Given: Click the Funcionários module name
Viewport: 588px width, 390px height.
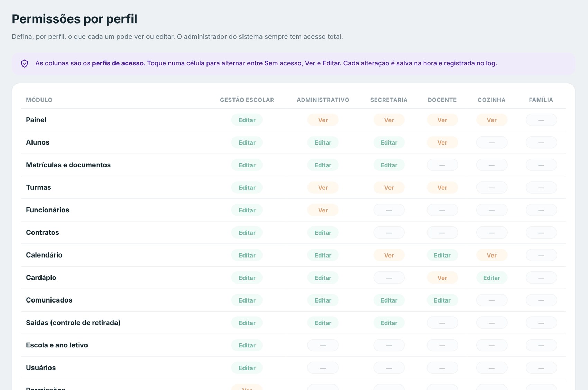Looking at the screenshot, I should tap(48, 210).
